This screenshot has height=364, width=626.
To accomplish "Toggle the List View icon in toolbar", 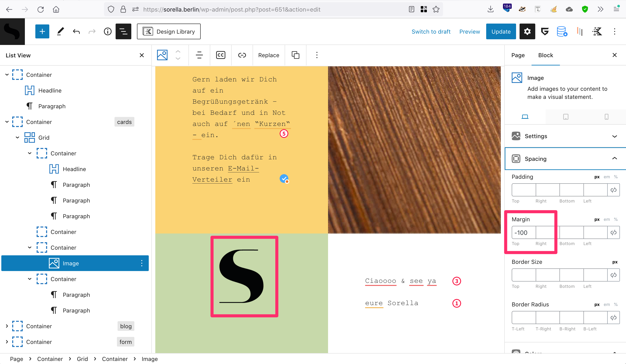I will pos(123,32).
